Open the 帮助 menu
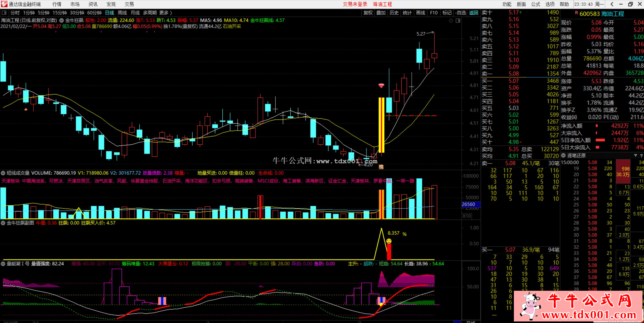 click(x=564, y=4)
